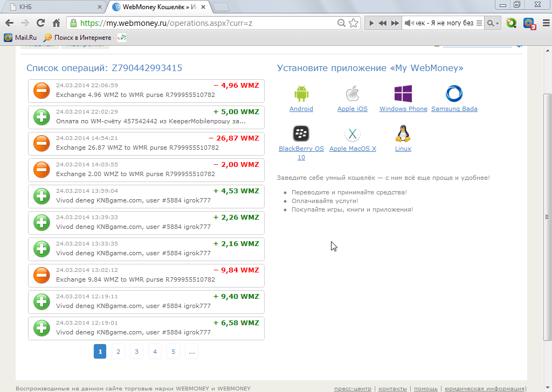
Task: Open the Поиск в Интернете bookmark
Action: click(x=78, y=38)
